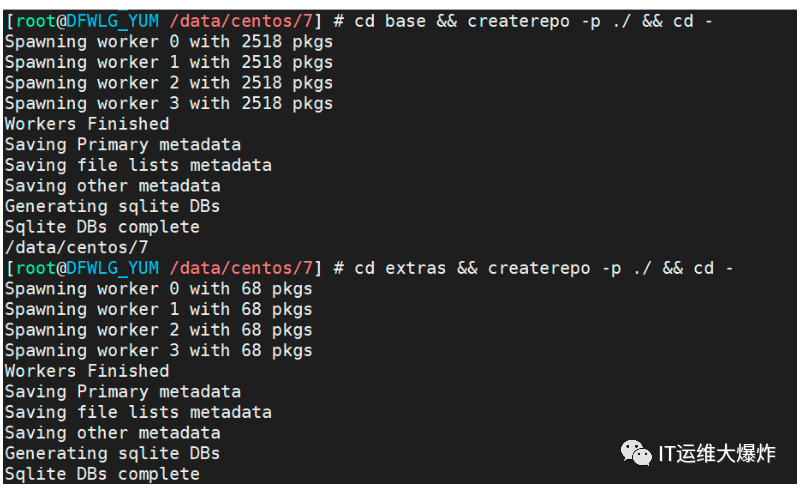This screenshot has width=802, height=489.
Task: Select line 'Spawning worker 1 with 2518 pkgs'
Action: click(x=168, y=62)
